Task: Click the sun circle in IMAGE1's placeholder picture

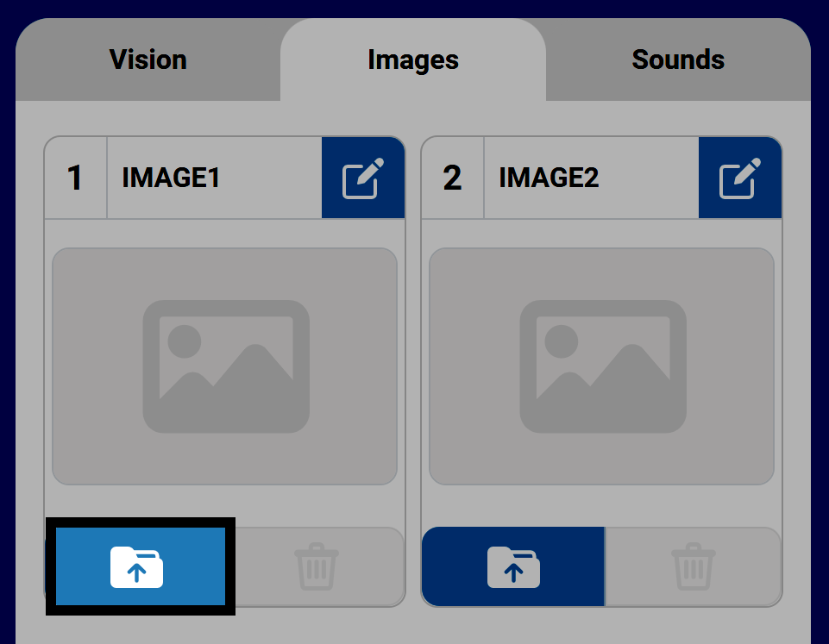Action: pos(185,341)
